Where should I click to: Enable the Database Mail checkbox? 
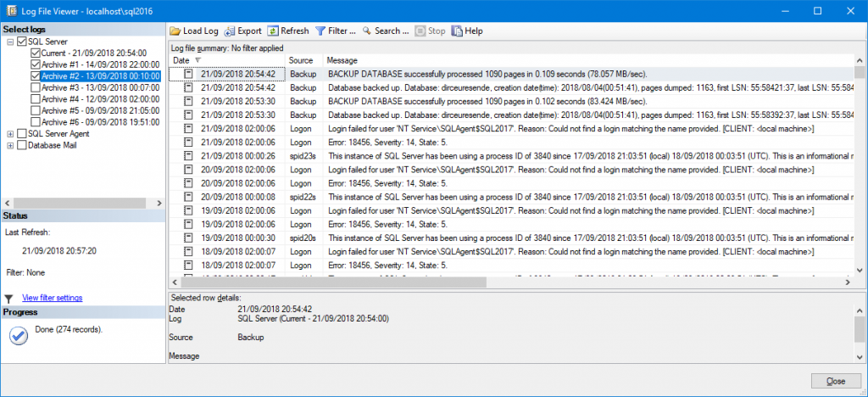click(x=22, y=145)
